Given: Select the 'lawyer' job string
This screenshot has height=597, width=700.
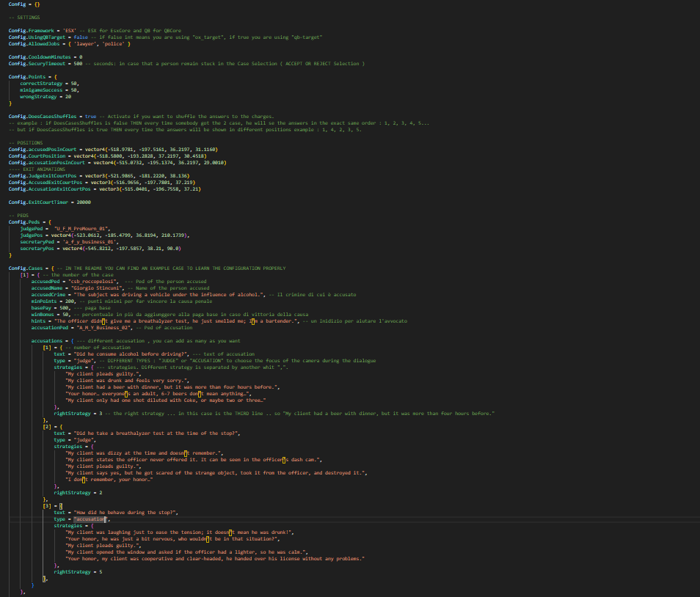Looking at the screenshot, I should pyautogui.click(x=85, y=44).
